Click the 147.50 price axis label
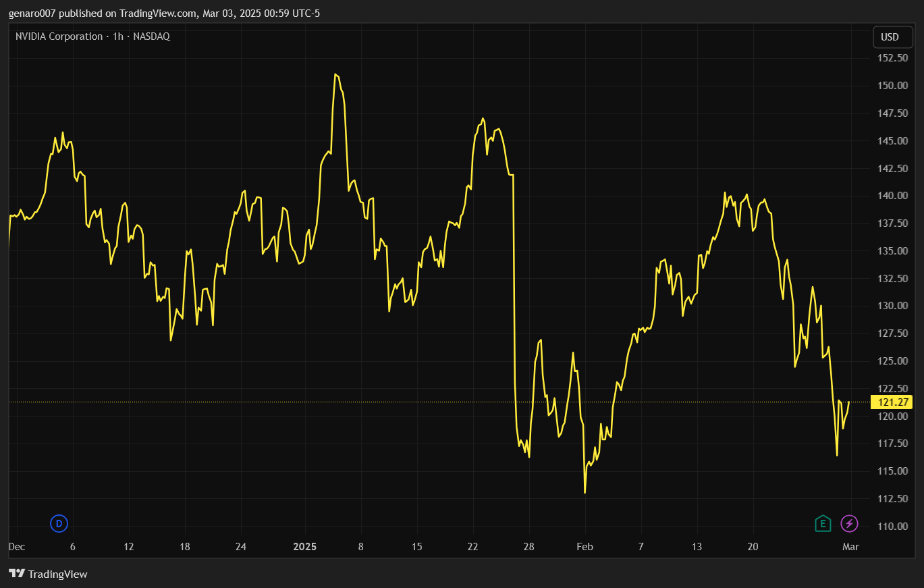The image size is (924, 588). [892, 113]
